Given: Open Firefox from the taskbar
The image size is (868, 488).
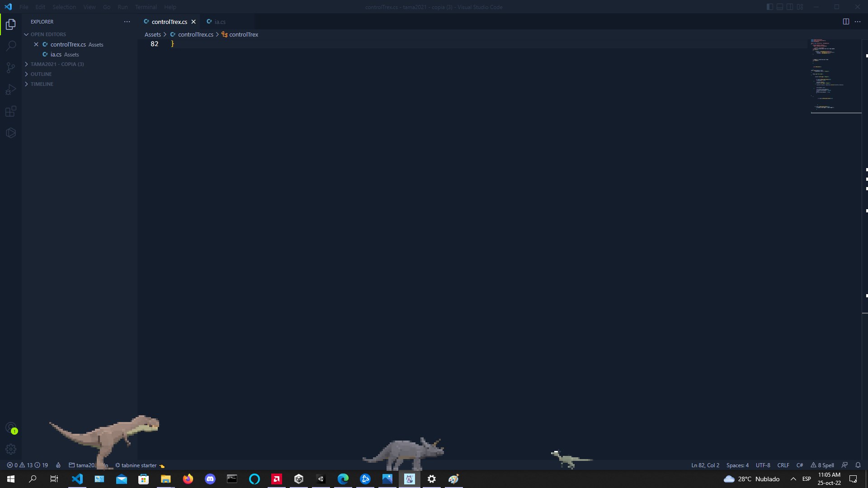Looking at the screenshot, I should 188,479.
